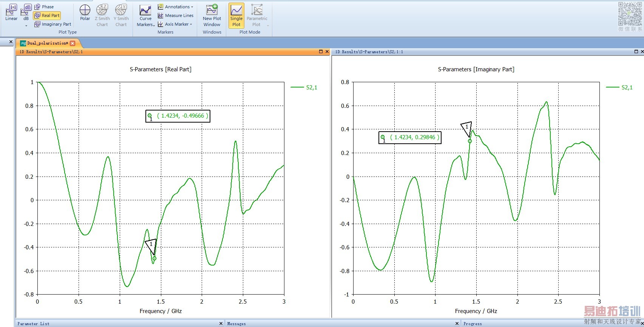Toggle the Real Part plot type
The height and width of the screenshot is (327, 644).
coord(47,15)
